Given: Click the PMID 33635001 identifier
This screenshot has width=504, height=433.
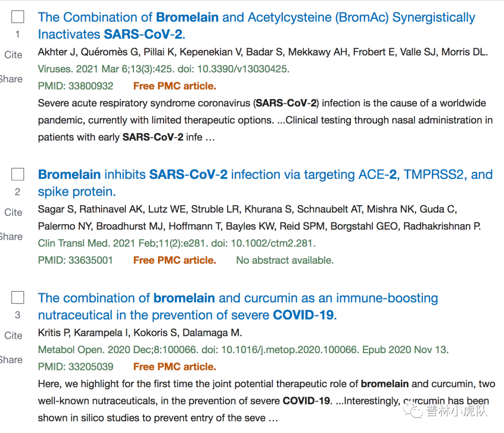Looking at the screenshot, I should point(76,260).
